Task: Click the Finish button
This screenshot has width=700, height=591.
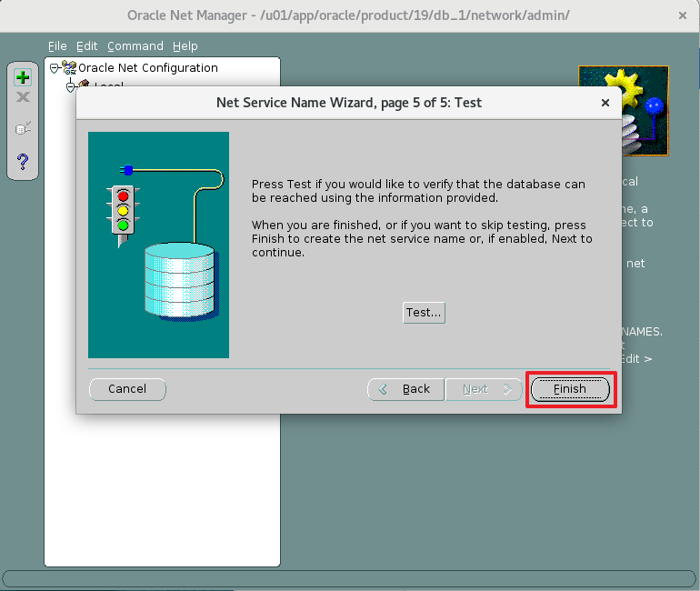Action: point(570,389)
